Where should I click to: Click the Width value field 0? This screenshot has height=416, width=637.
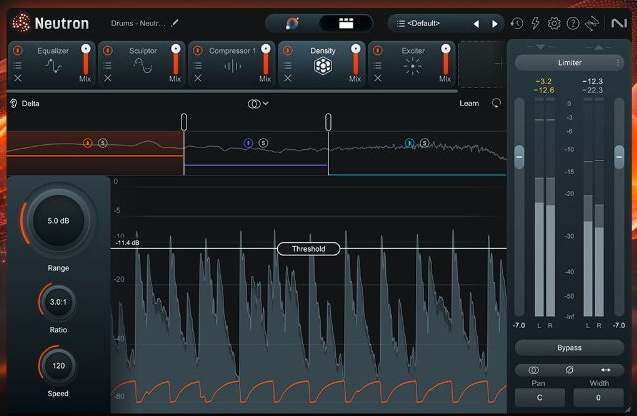598,398
